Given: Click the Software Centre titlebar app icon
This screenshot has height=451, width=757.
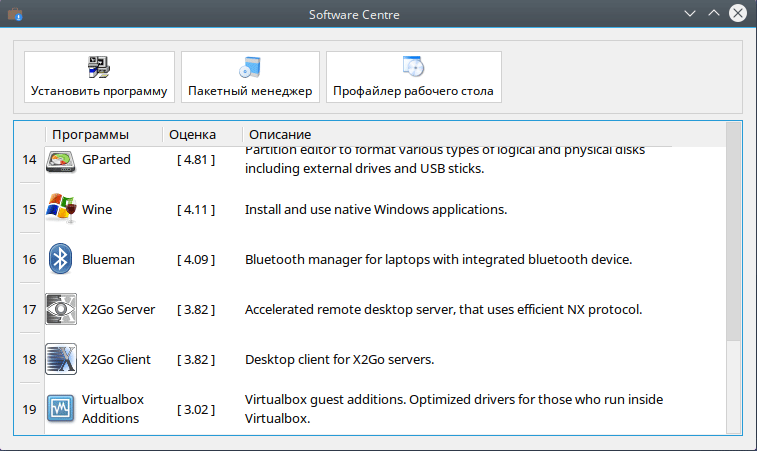Looking at the screenshot, I should click(x=14, y=13).
